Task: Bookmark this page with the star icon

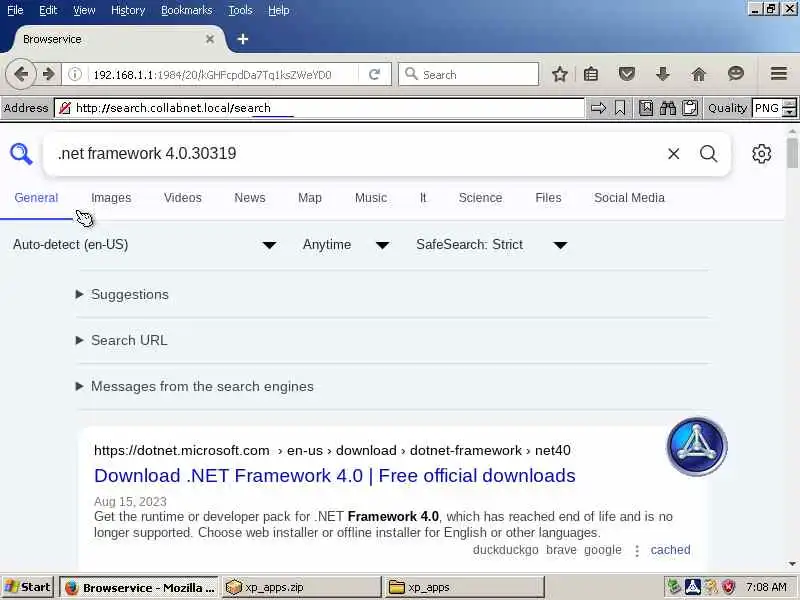Action: [x=560, y=74]
